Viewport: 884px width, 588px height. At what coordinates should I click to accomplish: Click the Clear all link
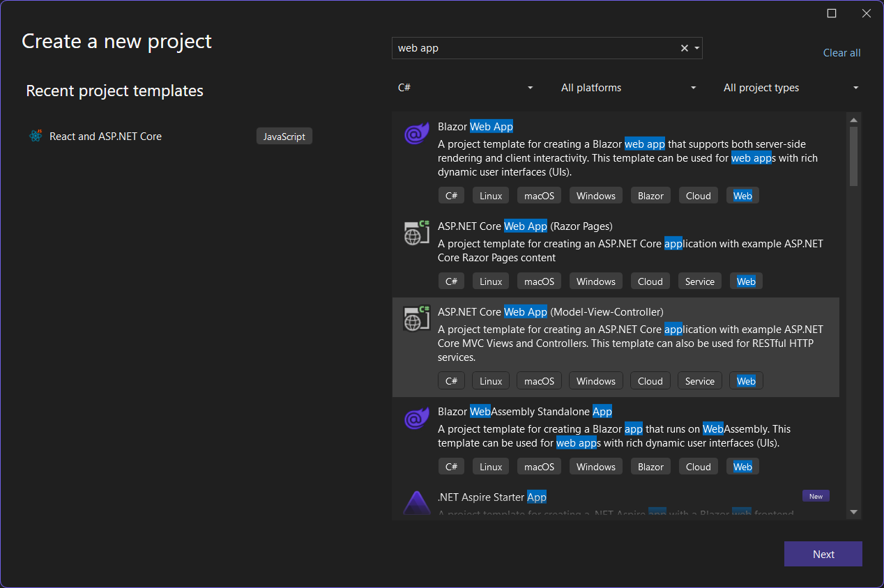coord(841,53)
